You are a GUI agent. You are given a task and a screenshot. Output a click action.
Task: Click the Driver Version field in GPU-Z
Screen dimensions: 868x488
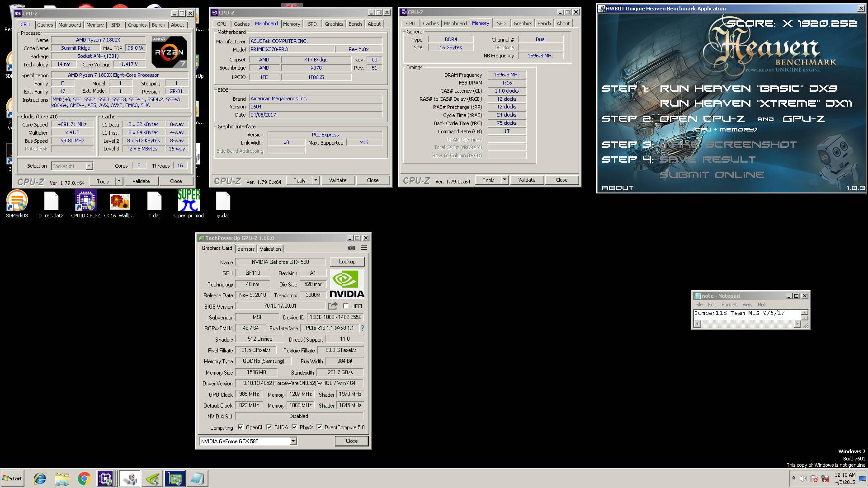[299, 383]
